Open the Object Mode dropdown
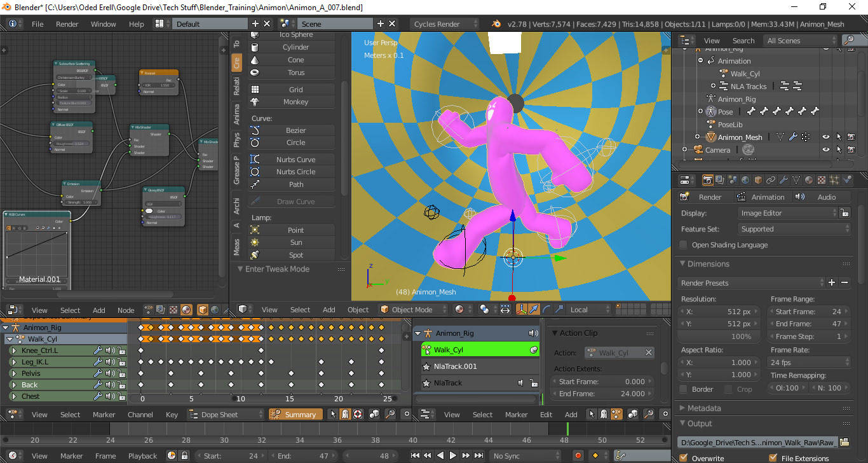The image size is (868, 463). pos(412,310)
